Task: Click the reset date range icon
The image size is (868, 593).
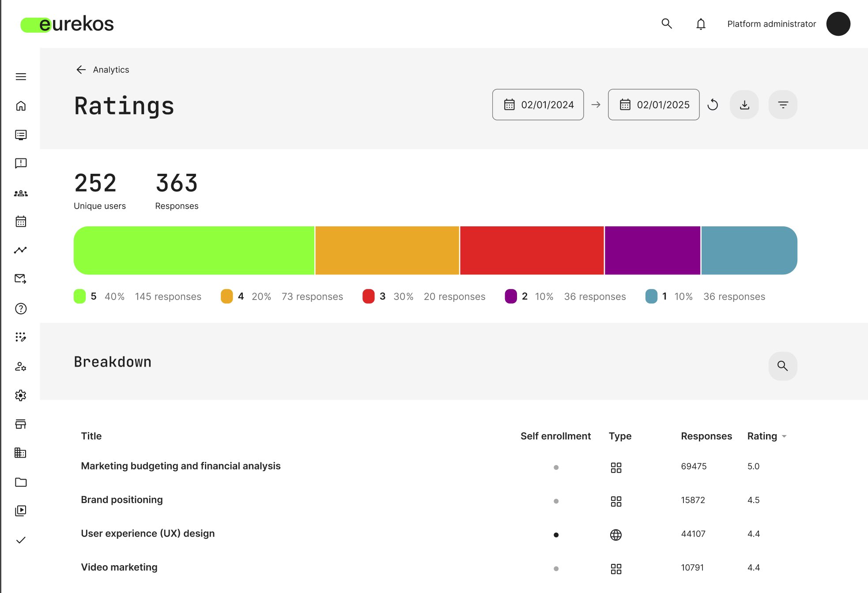Action: pos(713,105)
